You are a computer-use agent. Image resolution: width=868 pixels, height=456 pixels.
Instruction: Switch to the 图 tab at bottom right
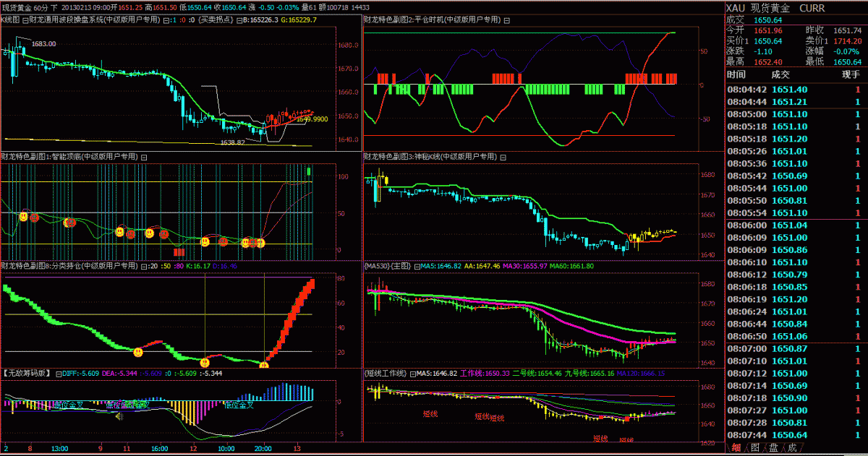[755, 447]
